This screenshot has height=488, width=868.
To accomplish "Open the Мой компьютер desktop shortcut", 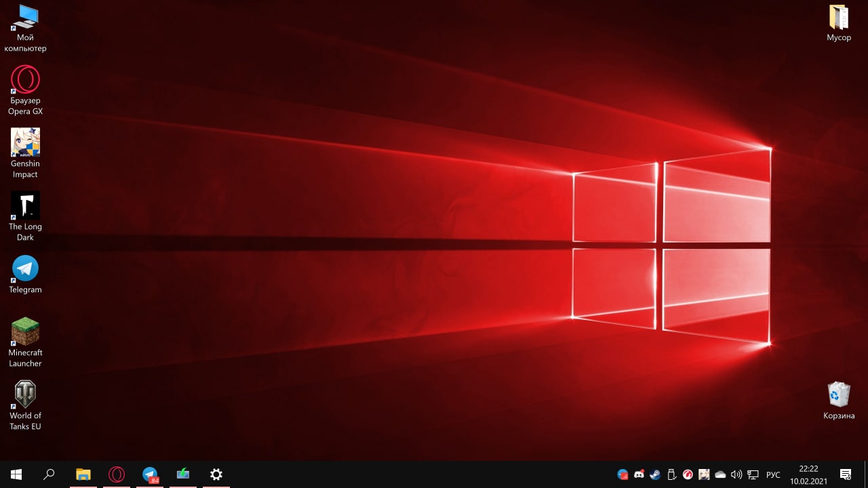I will [x=25, y=28].
